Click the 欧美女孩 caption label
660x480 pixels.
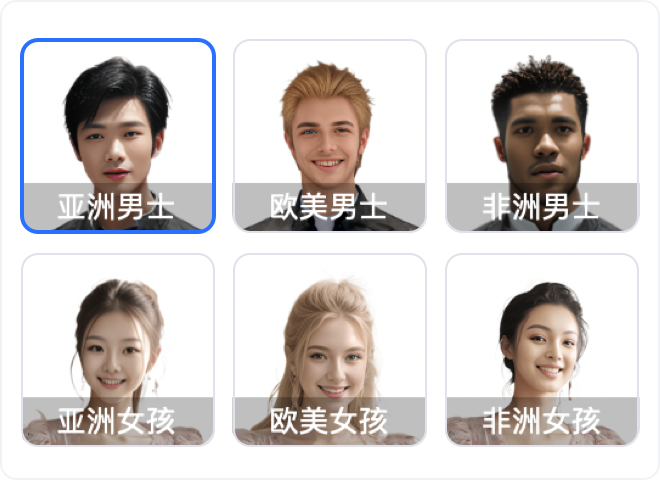(328, 421)
